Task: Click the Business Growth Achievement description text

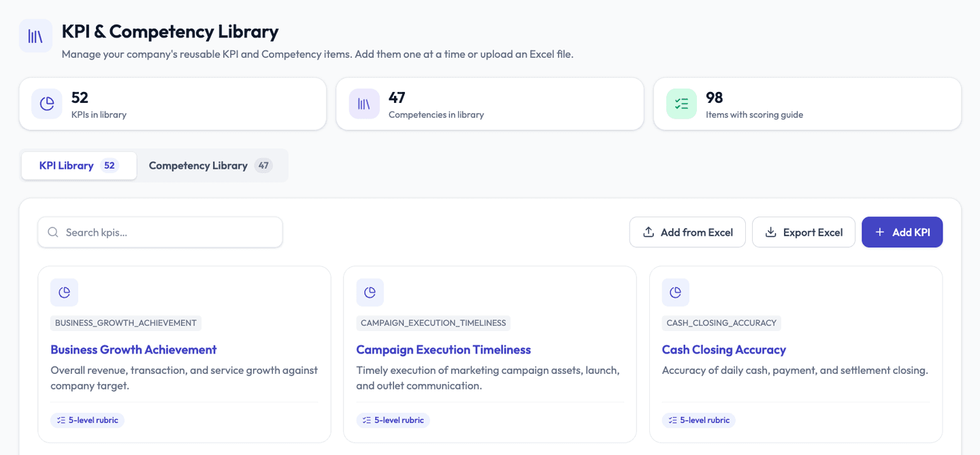Action: [x=184, y=378]
